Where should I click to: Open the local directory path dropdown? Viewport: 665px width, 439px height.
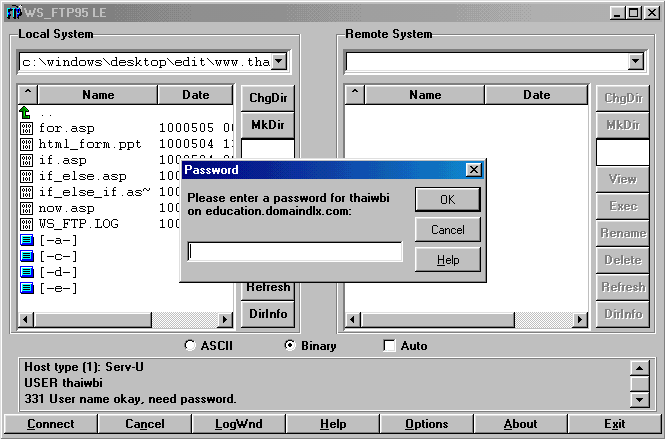tap(279, 62)
